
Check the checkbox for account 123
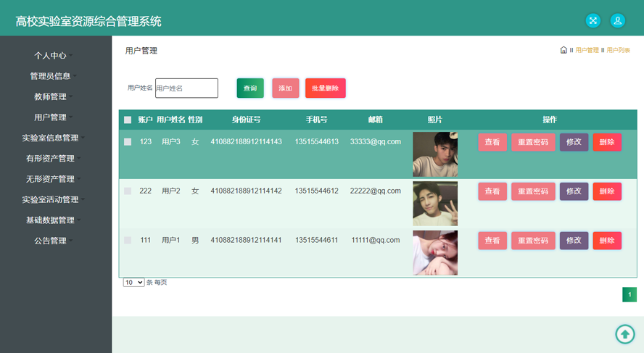pyautogui.click(x=128, y=142)
